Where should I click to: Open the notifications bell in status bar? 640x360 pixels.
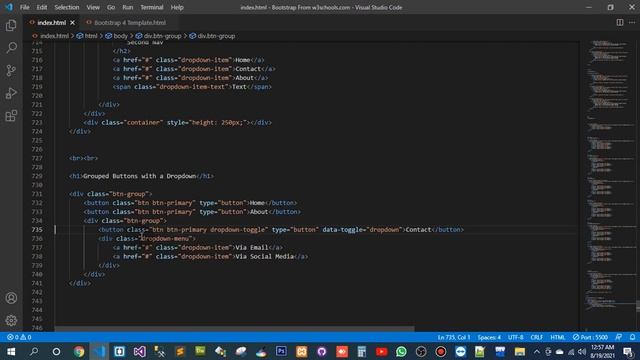[x=632, y=337]
